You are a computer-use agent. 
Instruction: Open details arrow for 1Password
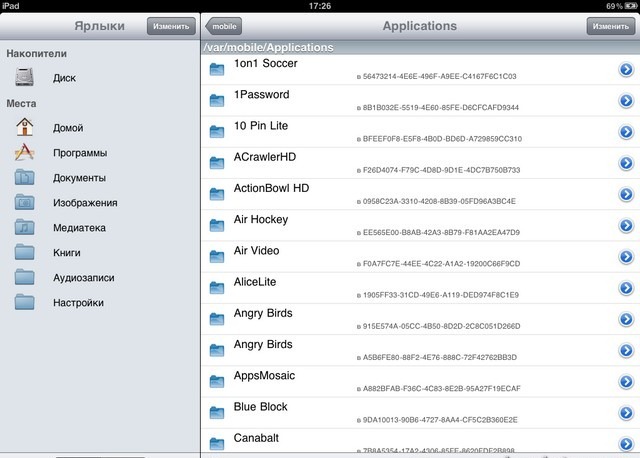click(626, 100)
